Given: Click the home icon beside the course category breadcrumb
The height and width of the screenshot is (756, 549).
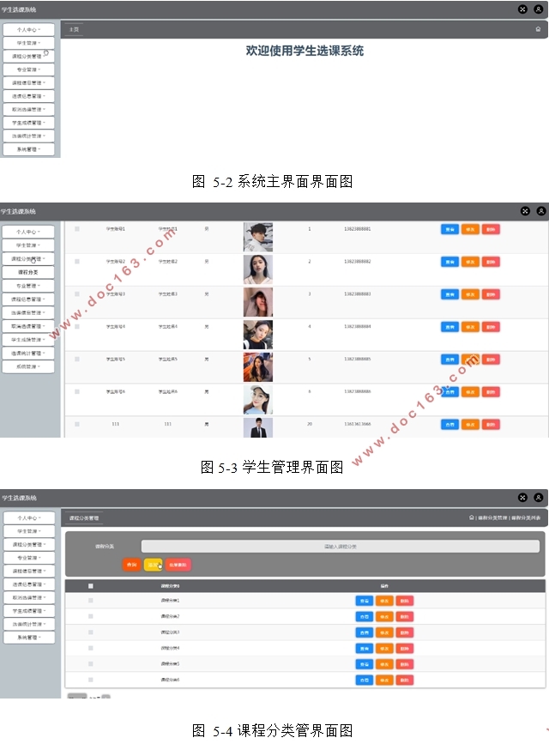Looking at the screenshot, I should point(471,518).
